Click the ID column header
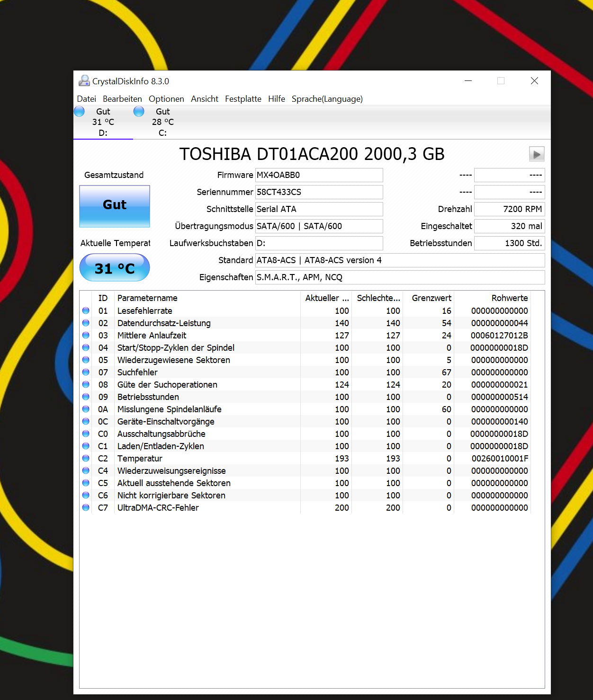The height and width of the screenshot is (700, 593). 103,298
